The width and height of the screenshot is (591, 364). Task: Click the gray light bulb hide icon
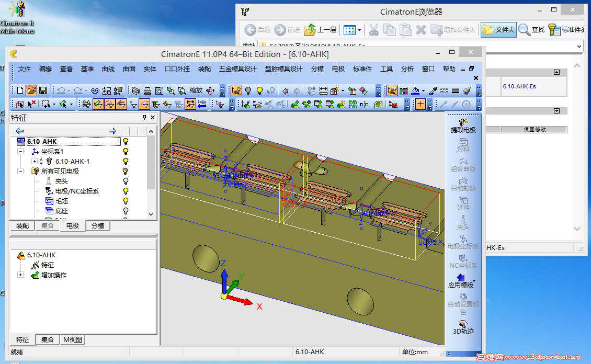(248, 90)
